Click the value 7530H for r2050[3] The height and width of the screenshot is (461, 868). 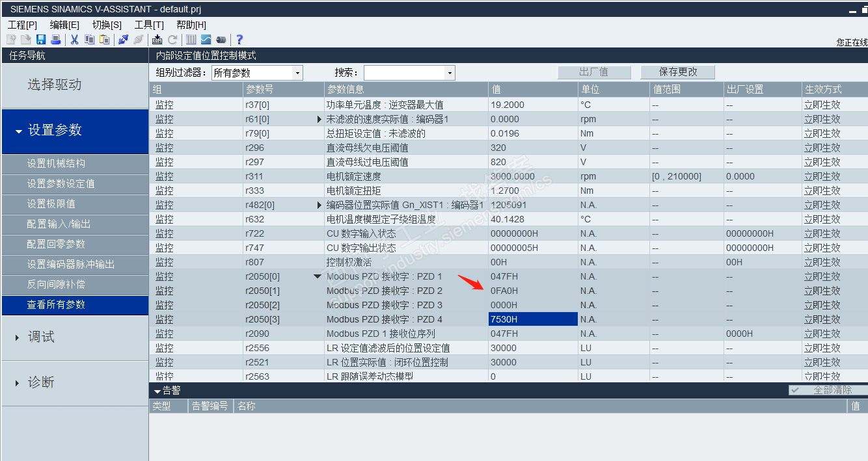[x=533, y=319]
